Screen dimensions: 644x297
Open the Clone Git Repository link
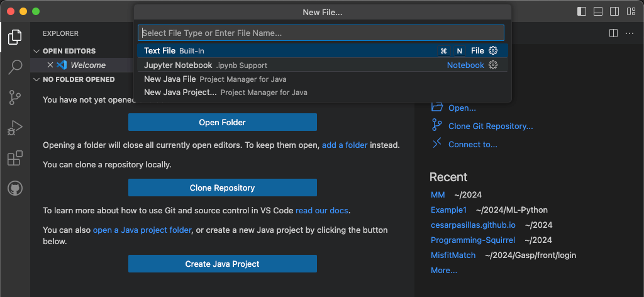coord(490,126)
